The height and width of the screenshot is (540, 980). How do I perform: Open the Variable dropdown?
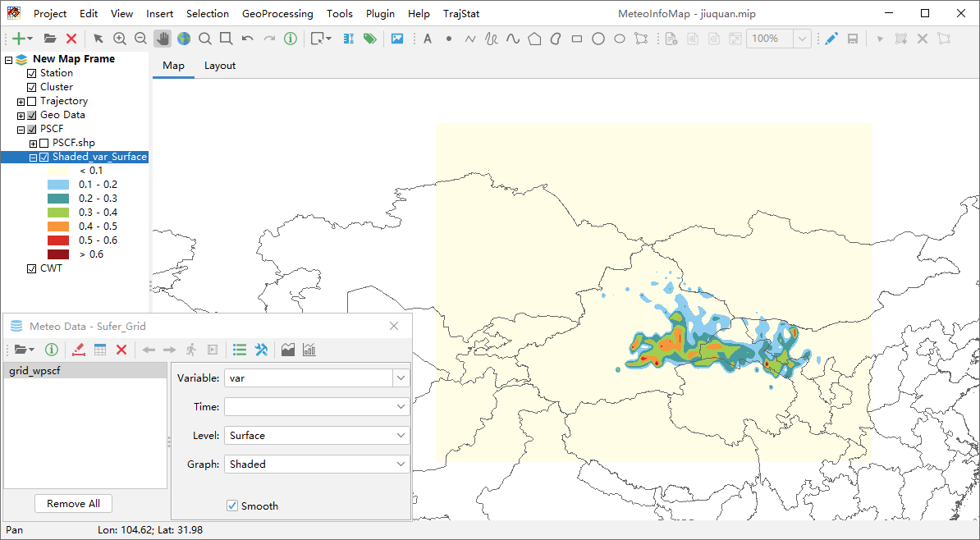[401, 378]
